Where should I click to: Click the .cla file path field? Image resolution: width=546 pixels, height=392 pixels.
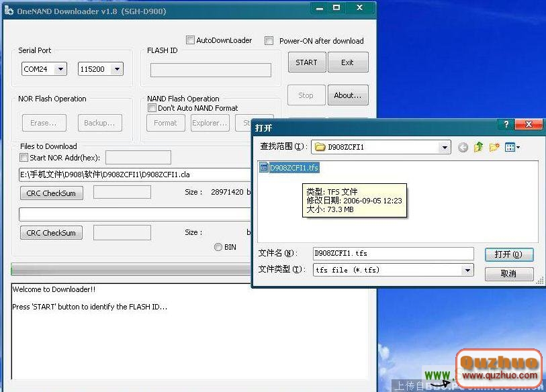click(135, 175)
